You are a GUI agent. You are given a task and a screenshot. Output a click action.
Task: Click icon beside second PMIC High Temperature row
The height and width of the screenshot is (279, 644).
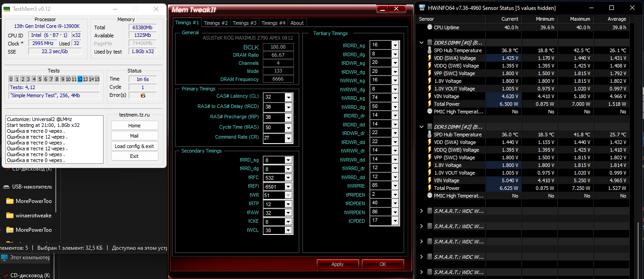click(429, 196)
